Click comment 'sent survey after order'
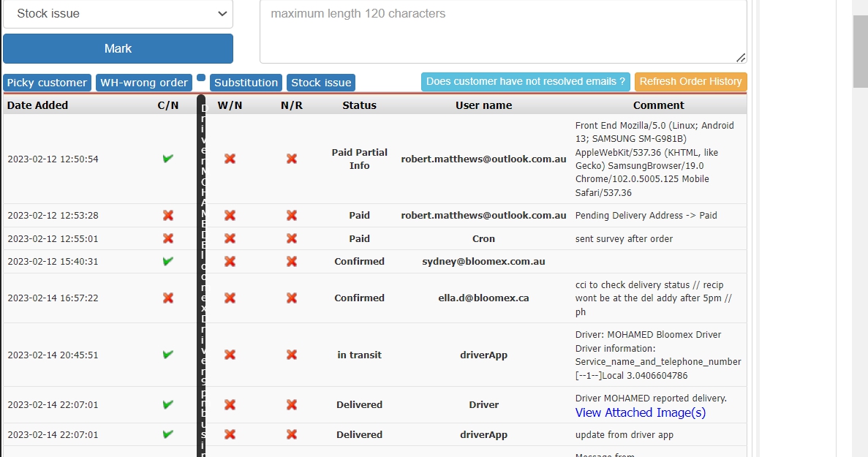 click(624, 238)
